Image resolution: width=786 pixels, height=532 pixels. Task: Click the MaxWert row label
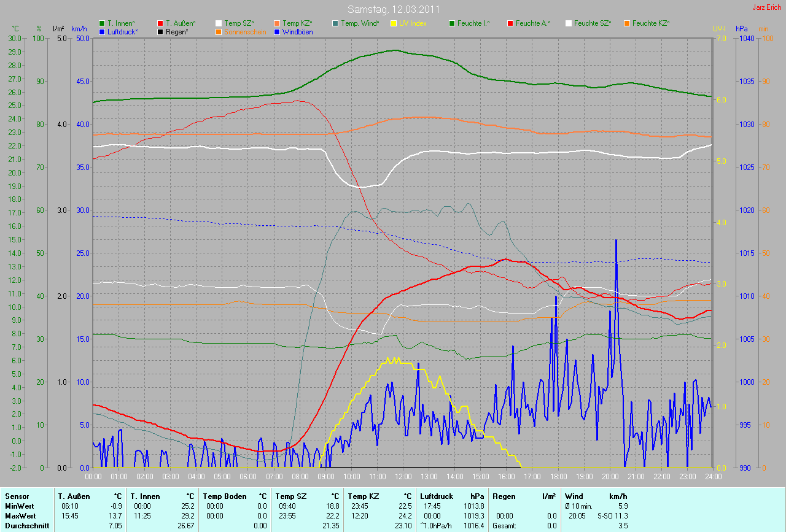[20, 516]
